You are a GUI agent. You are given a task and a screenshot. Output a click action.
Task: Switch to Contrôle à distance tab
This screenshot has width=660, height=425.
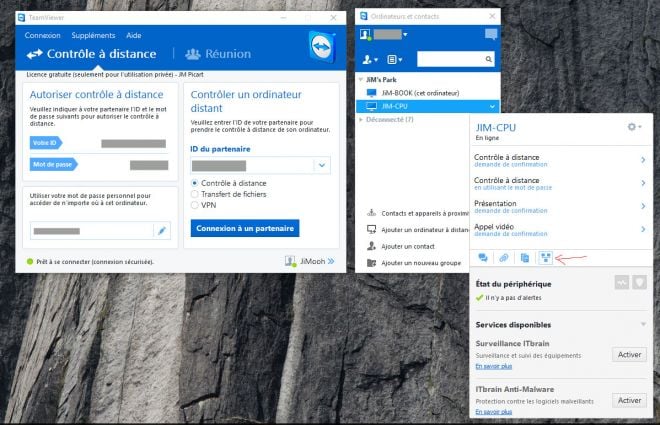point(91,54)
